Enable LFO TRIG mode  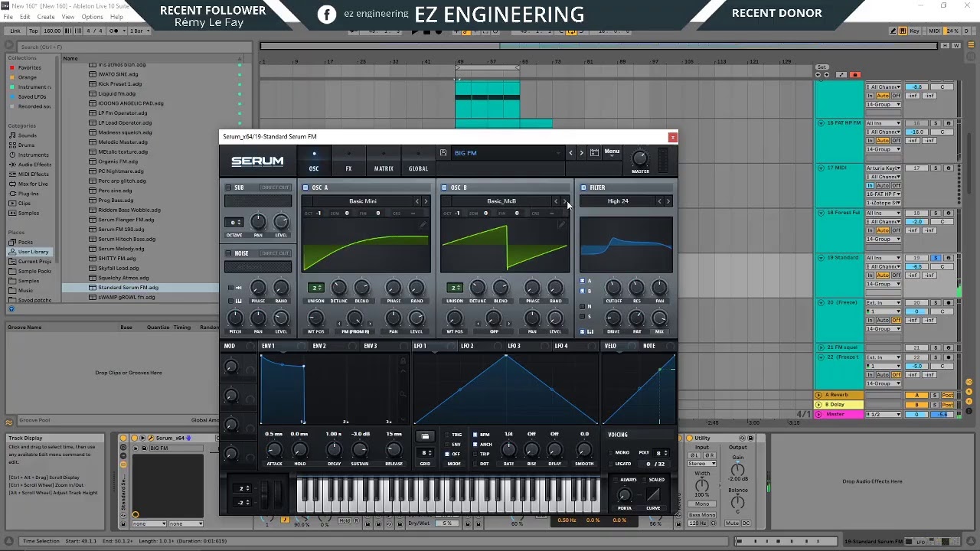(x=448, y=435)
